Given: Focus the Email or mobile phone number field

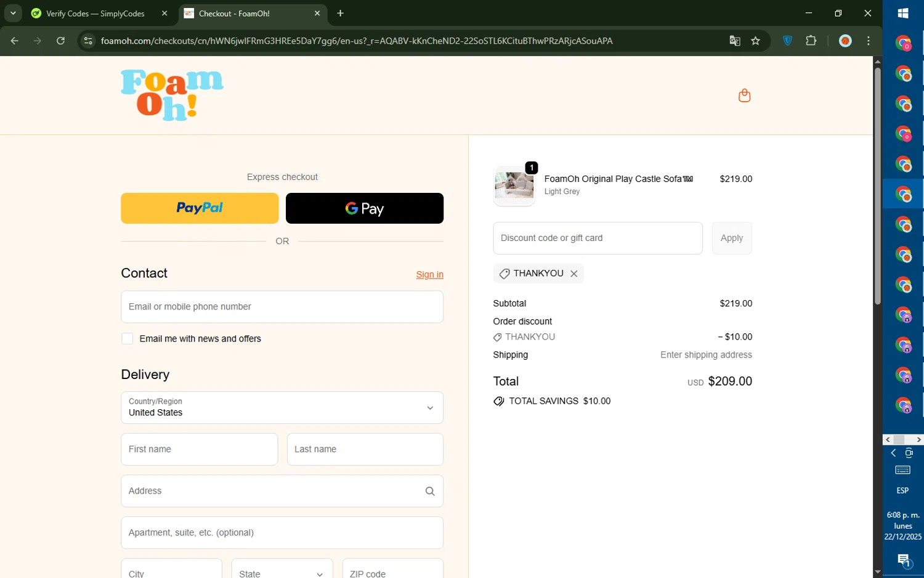Looking at the screenshot, I should pyautogui.click(x=282, y=307).
